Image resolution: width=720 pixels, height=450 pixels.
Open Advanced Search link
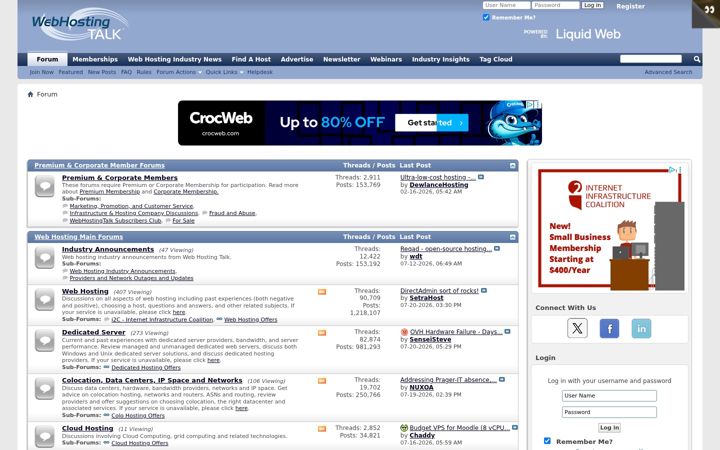[x=668, y=72]
